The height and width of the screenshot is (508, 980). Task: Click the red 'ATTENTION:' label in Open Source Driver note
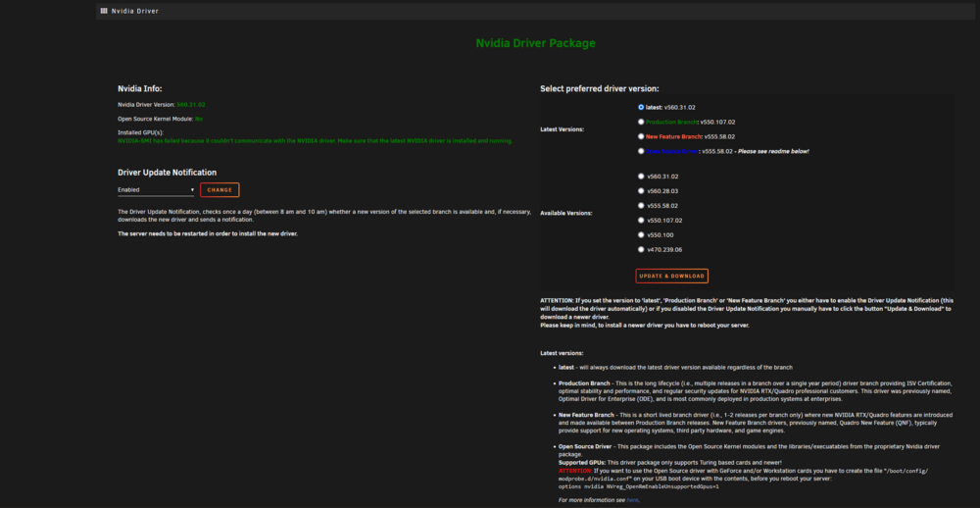click(574, 470)
